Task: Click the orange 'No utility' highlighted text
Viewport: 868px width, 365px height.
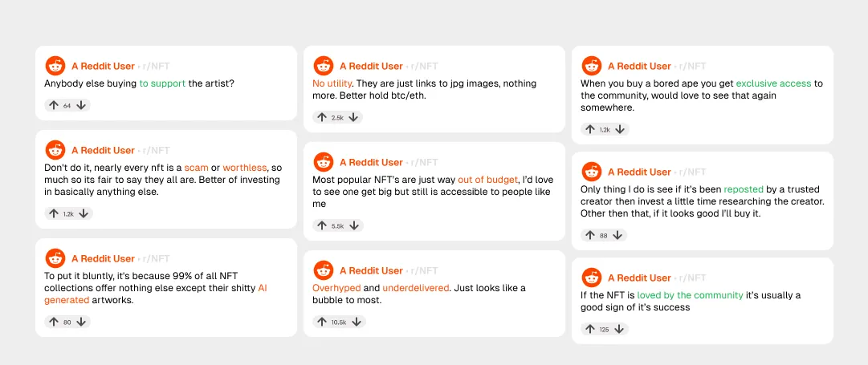Action: point(332,84)
